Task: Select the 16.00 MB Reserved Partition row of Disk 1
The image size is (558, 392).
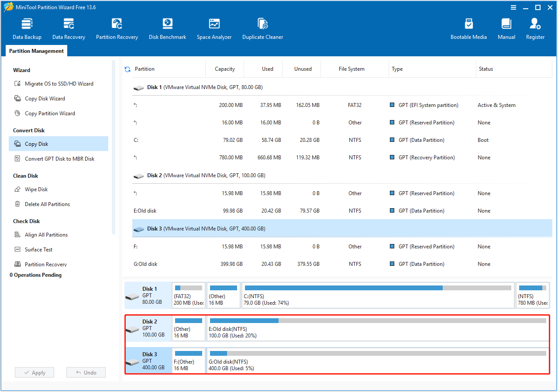Action: (x=342, y=123)
